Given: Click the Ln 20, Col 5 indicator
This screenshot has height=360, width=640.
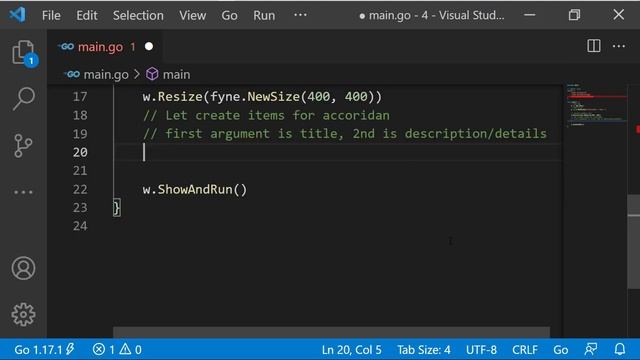Looking at the screenshot, I should coord(351,349).
